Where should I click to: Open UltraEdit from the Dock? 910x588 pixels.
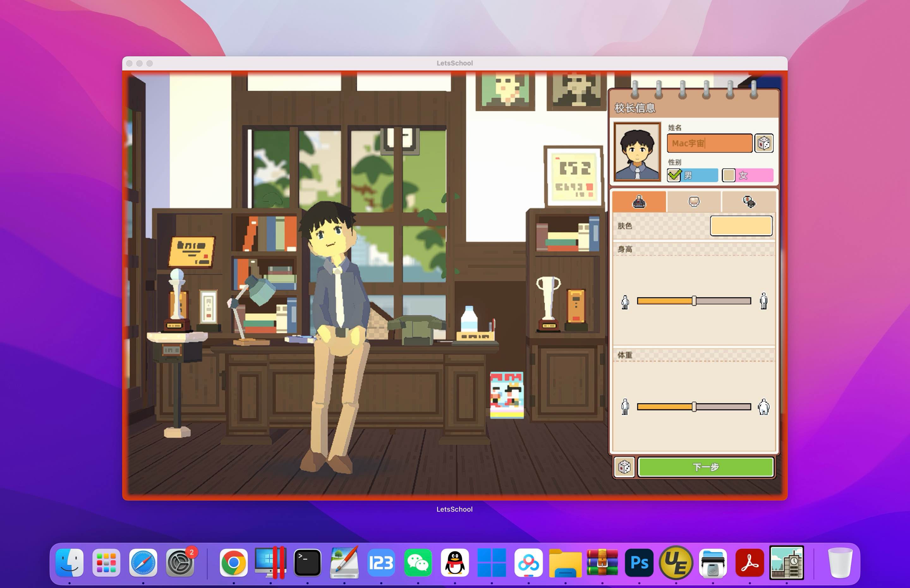click(676, 562)
